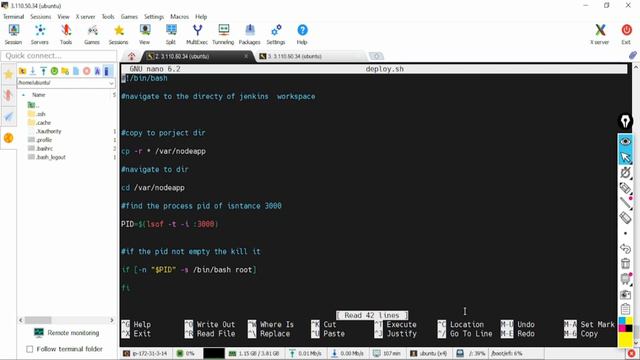Viewport: 640px width, 360px height.
Task: Open the Games toolbar icon
Action: pos(92,34)
